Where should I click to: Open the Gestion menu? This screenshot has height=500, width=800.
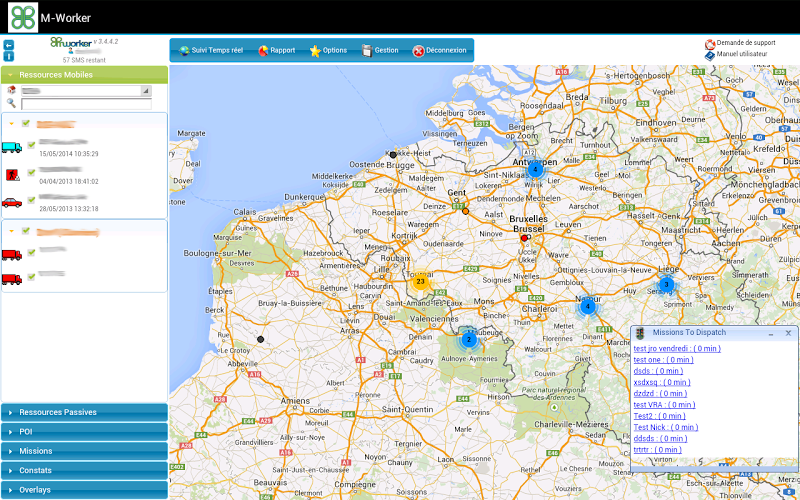point(380,51)
